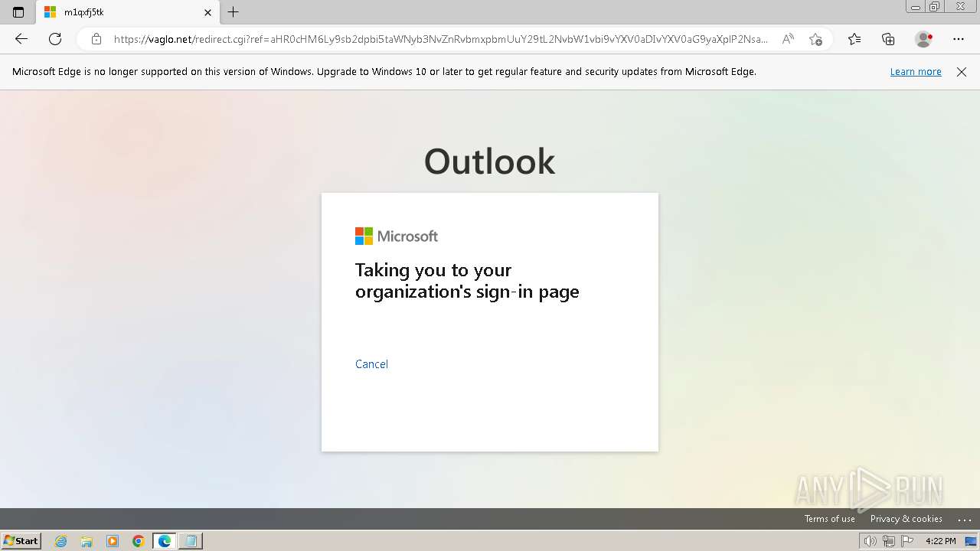Open the browser profile icon
This screenshot has height=551, width=980.
pos(923,39)
